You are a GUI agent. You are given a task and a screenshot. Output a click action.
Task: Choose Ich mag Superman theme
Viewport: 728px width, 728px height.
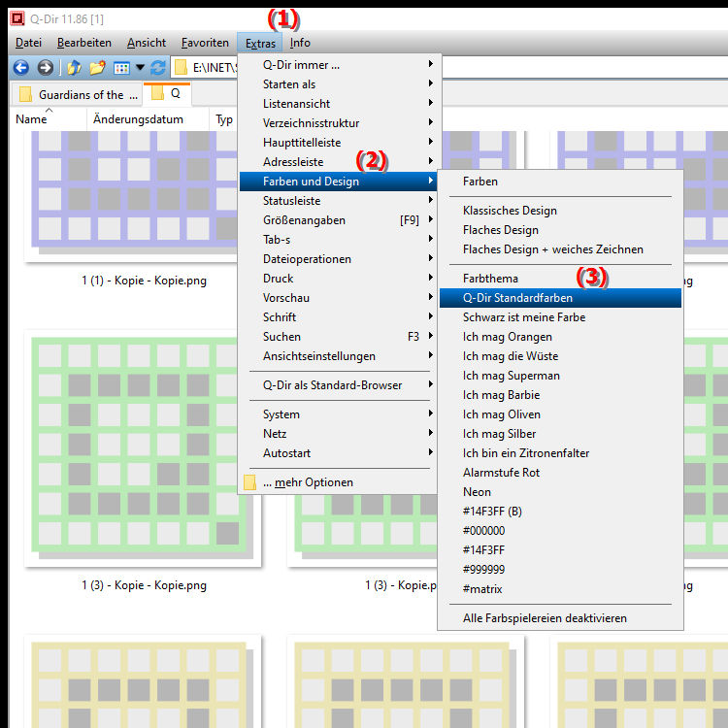point(560,376)
